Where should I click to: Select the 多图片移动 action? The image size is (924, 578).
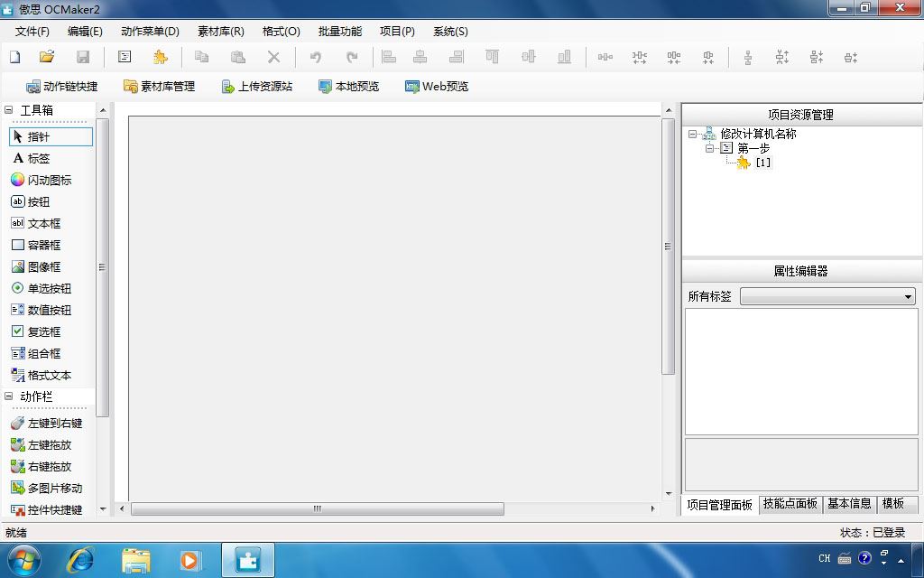coord(47,488)
